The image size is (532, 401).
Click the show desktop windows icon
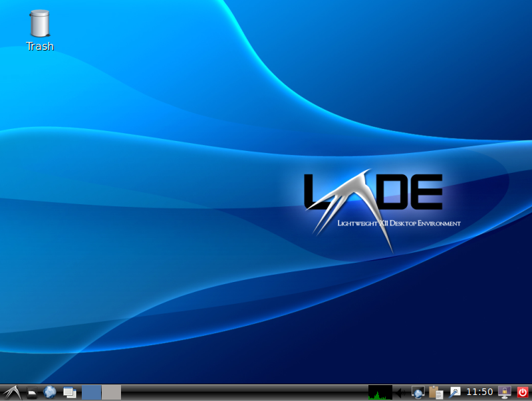pos(70,392)
